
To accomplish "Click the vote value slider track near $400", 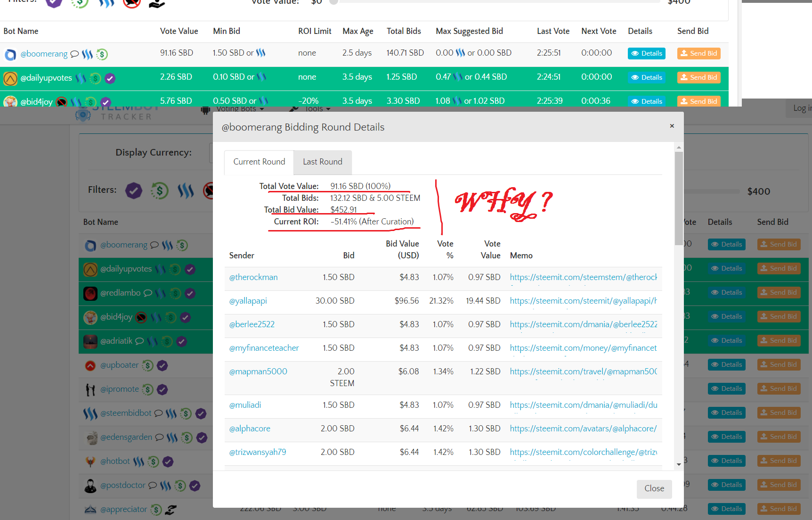I will [712, 191].
